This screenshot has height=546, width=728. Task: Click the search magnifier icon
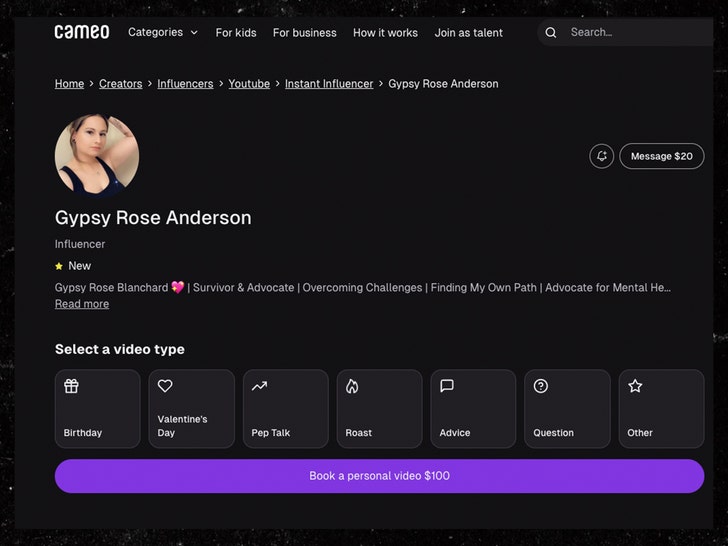pos(551,32)
